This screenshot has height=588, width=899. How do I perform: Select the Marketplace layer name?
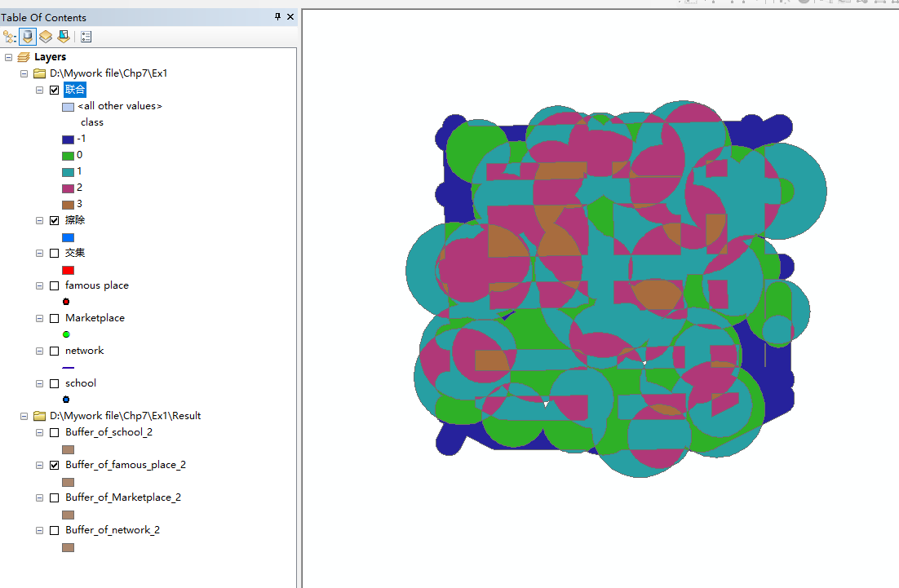[96, 317]
